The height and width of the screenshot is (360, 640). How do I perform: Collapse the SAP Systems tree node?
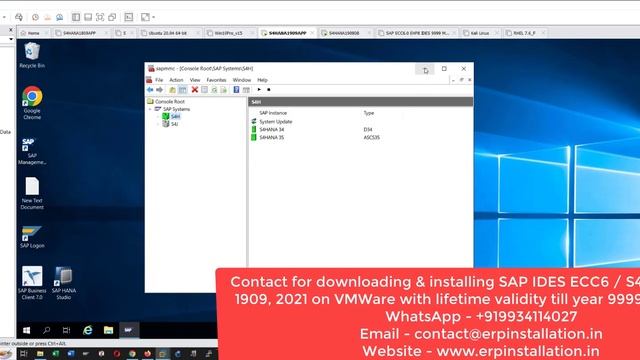[x=150, y=109]
